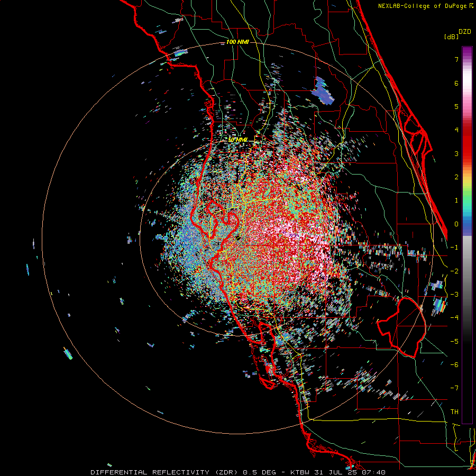The width and height of the screenshot is (476, 476).
Task: Click the 3 value on the scale
Action: click(456, 153)
